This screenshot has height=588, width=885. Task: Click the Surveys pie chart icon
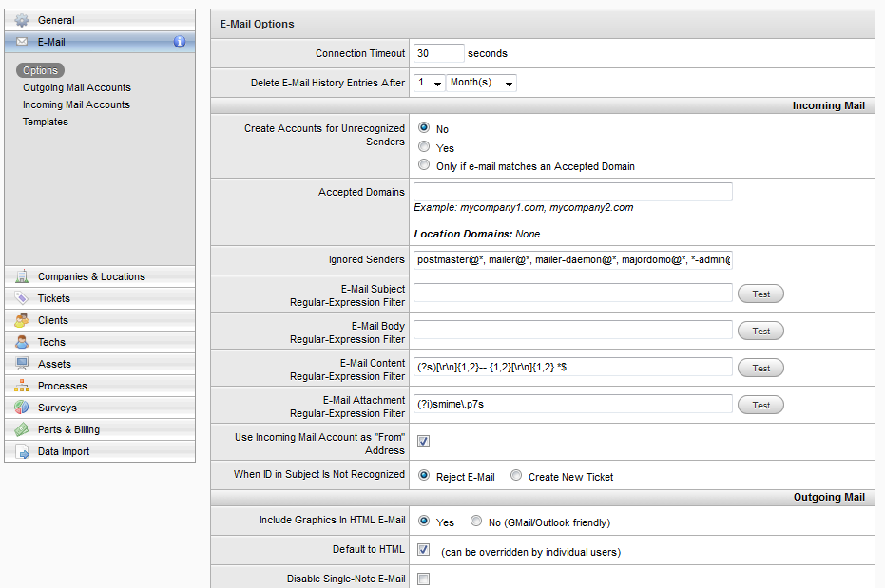tap(22, 407)
